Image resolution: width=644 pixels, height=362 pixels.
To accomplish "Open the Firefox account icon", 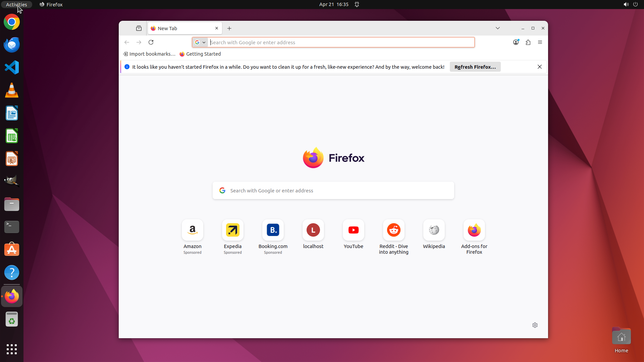I will 516,42.
